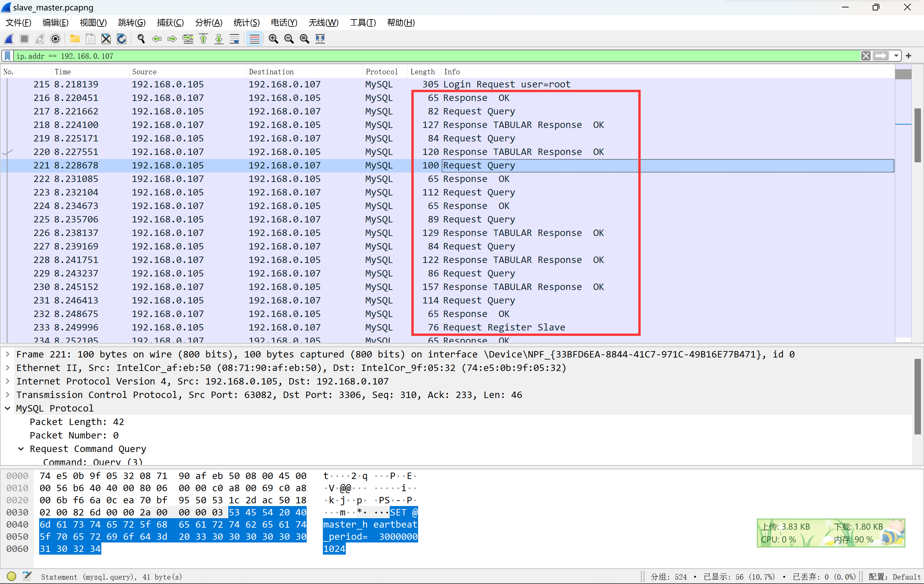Click the stop capture square icon
This screenshot has width=924, height=584.
[25, 39]
